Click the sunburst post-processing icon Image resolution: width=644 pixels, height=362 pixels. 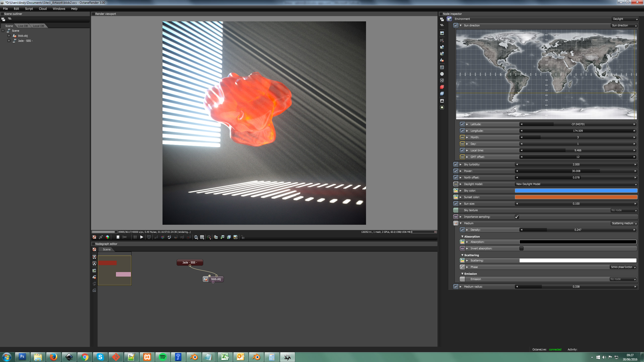(x=442, y=107)
